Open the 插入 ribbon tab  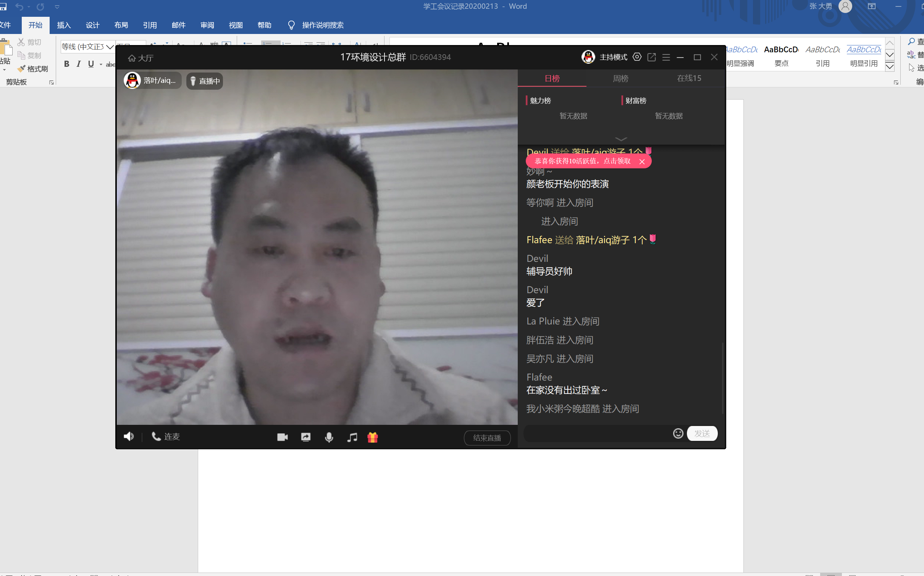click(x=64, y=25)
